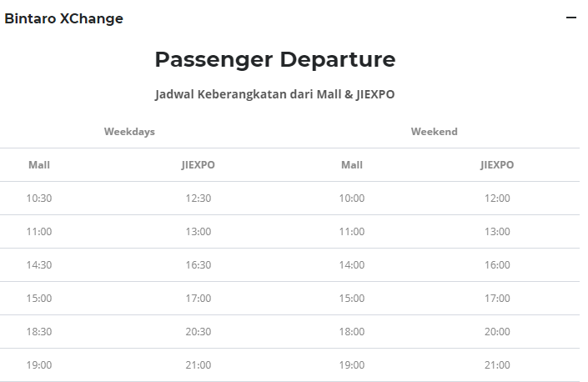Viewport: 588px width, 382px height.
Task: Click the 14:00 weekend Mall cell
Action: pyautogui.click(x=352, y=265)
